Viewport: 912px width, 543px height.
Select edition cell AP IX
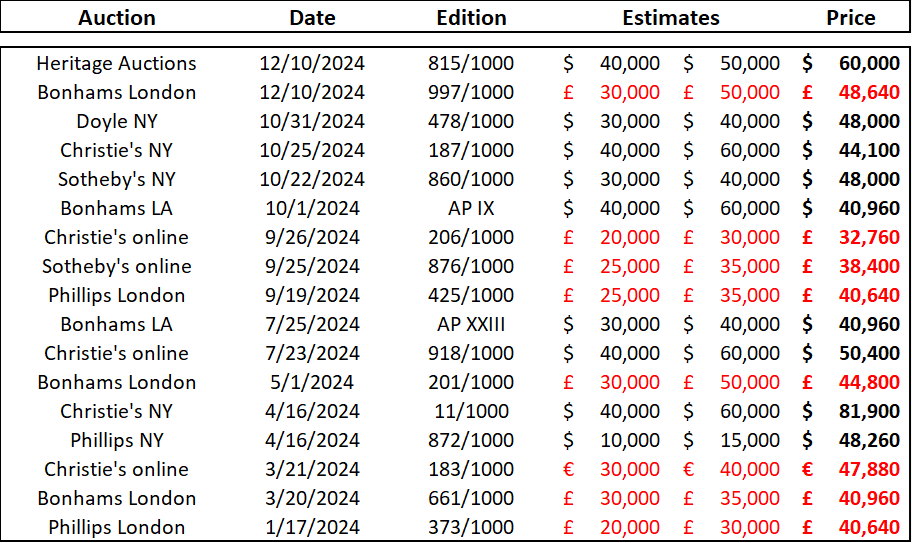[471, 209]
